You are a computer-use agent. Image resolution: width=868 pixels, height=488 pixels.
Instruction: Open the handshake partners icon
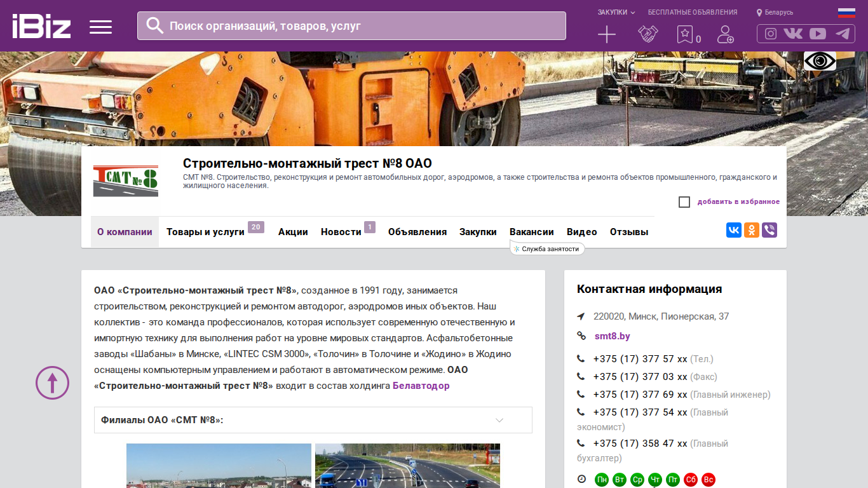tap(648, 34)
